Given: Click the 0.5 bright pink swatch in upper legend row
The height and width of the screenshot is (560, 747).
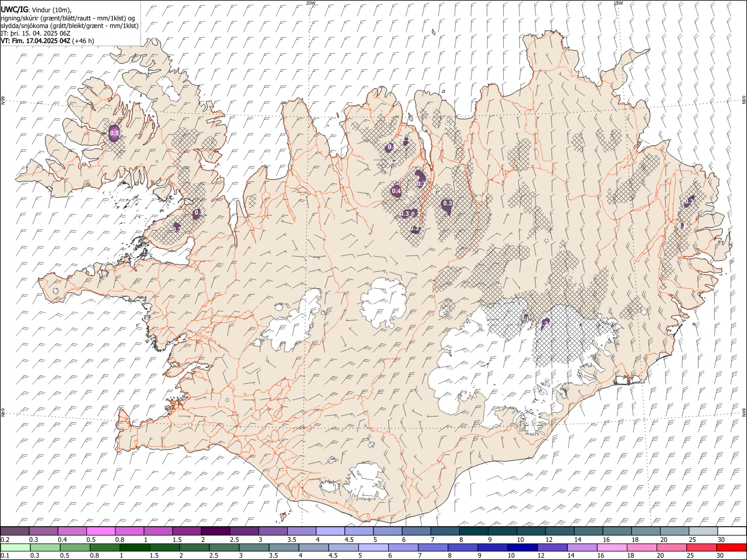Looking at the screenshot, I should (101, 531).
